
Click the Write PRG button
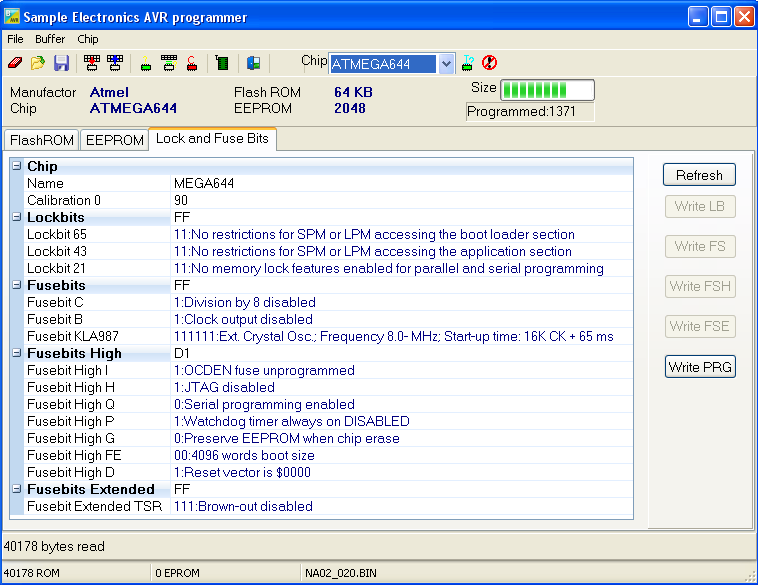coord(699,367)
